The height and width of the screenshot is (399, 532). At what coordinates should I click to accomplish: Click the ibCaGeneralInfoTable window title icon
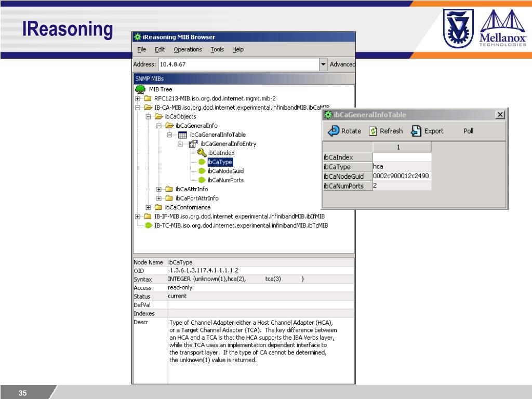point(328,115)
